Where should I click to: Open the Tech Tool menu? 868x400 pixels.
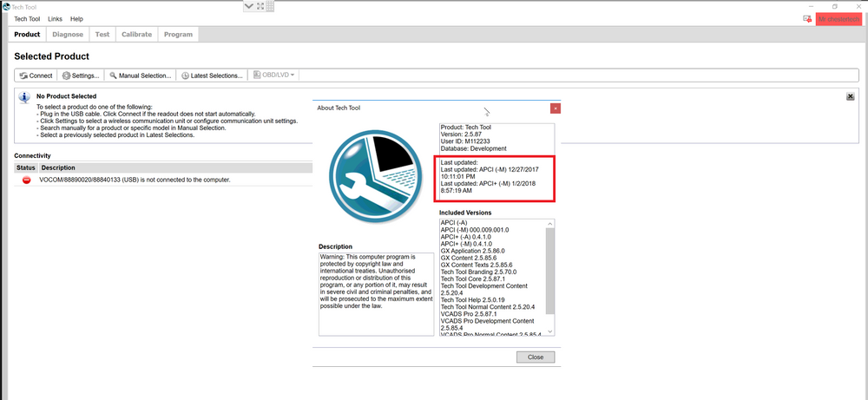27,19
